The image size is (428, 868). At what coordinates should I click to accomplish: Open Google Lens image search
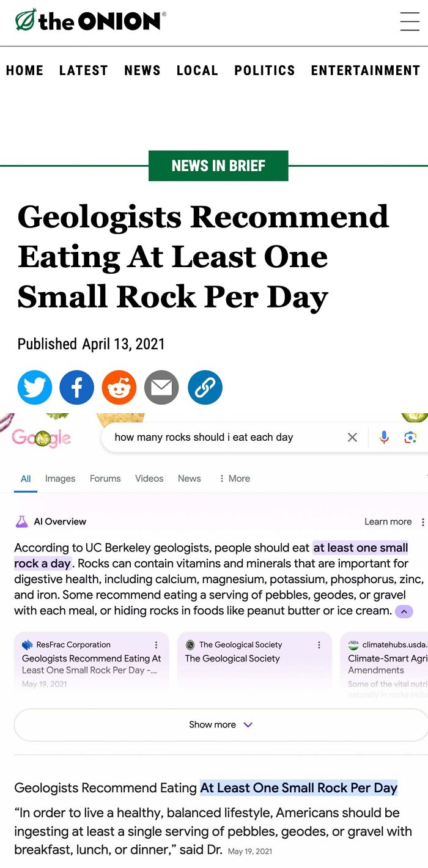point(410,437)
